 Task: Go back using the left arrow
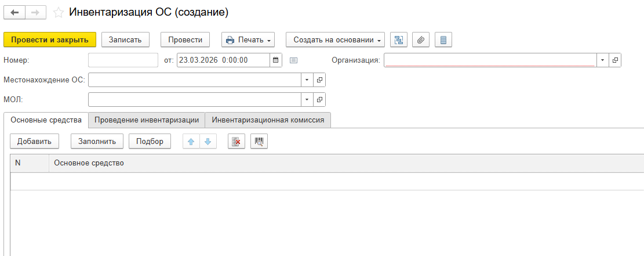pos(14,12)
